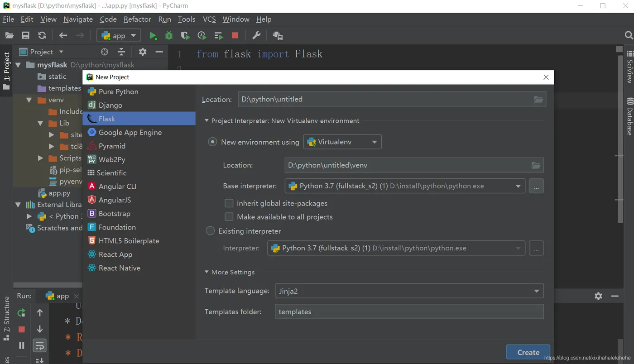
Task: Open the Refactor menu
Action: pyautogui.click(x=137, y=19)
